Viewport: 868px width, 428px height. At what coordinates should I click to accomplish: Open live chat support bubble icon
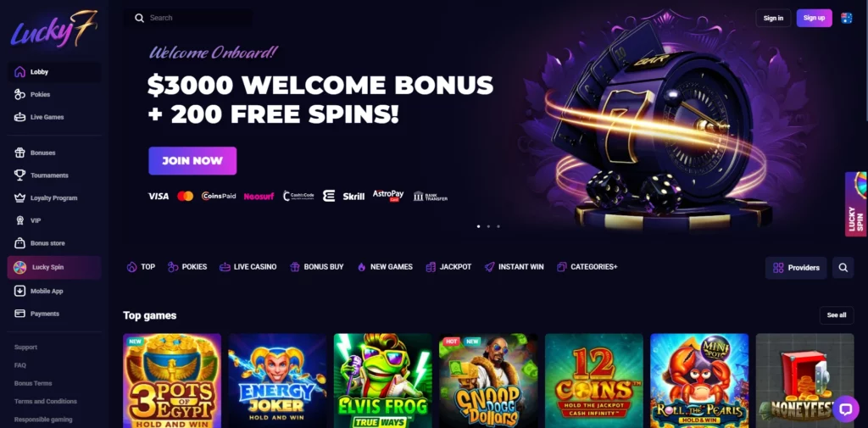(x=845, y=409)
